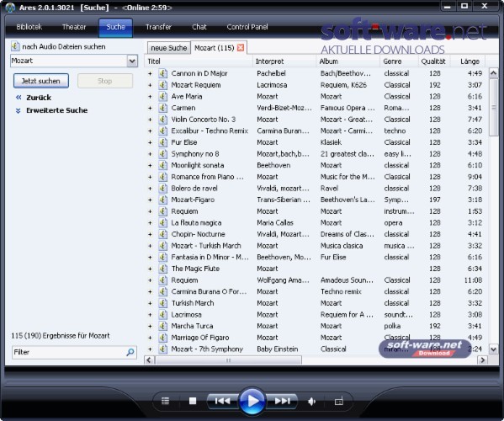Click audio icon of The Magic Flute

(x=163, y=269)
